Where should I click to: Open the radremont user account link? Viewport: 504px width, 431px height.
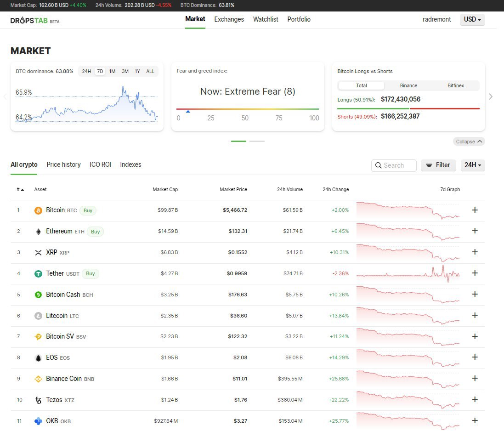[436, 19]
